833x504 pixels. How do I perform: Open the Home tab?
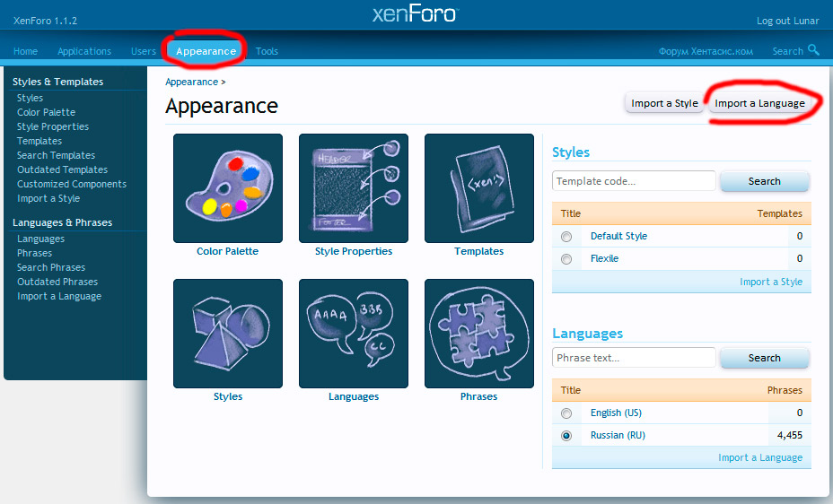(25, 51)
